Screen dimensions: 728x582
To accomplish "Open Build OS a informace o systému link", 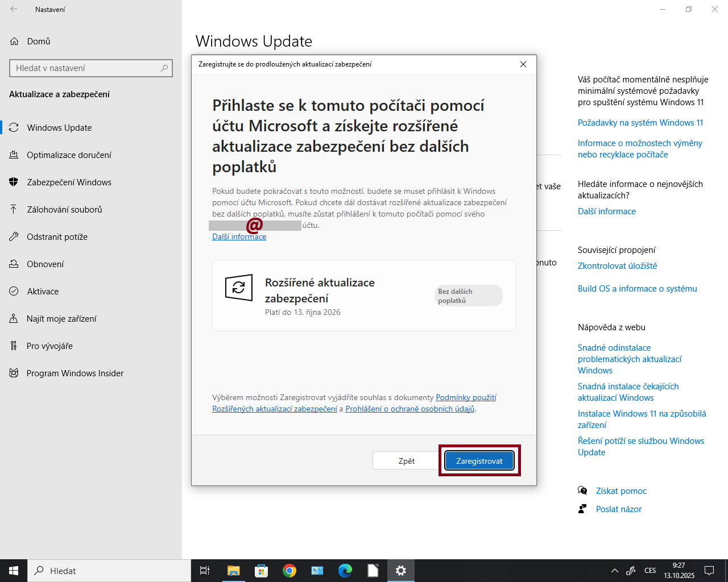I will tap(637, 289).
